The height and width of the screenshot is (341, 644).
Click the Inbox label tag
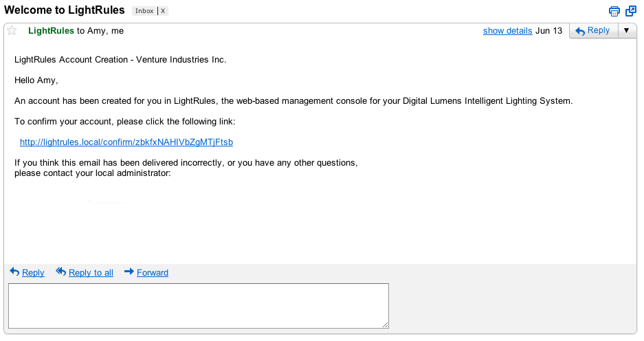pos(144,11)
